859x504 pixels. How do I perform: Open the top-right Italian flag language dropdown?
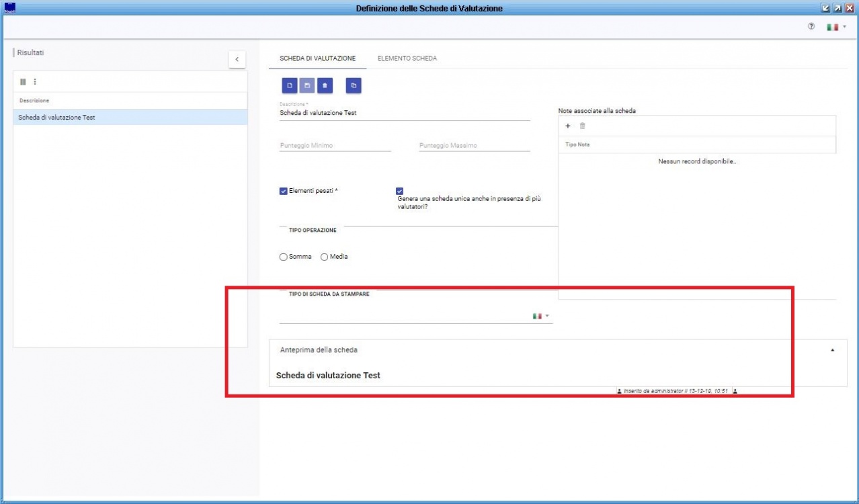pos(836,27)
